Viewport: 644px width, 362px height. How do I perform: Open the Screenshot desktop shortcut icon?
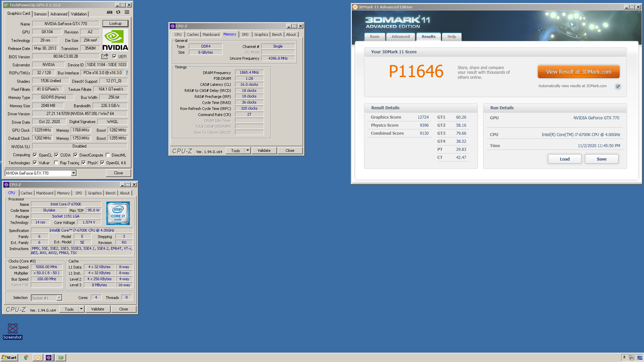coord(13,331)
